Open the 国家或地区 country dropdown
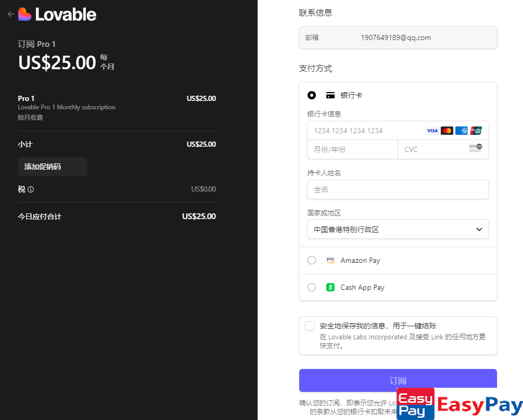This screenshot has height=420, width=523. coord(398,229)
